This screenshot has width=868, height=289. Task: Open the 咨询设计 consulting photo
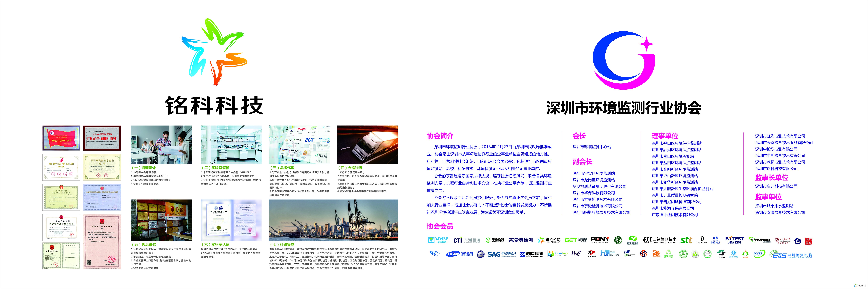[161, 145]
